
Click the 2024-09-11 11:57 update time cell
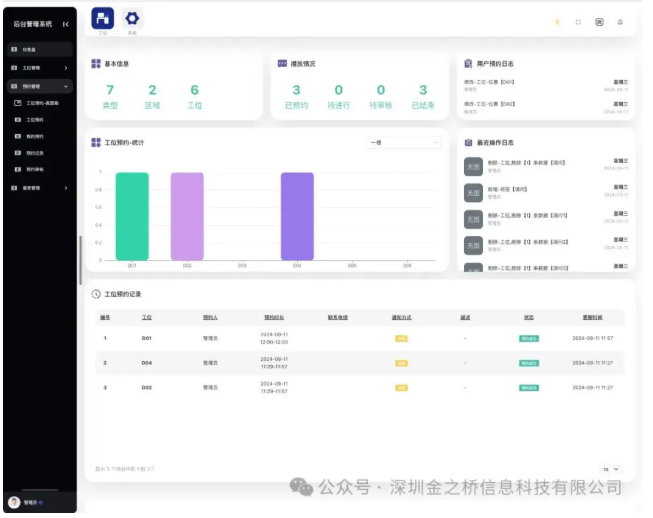click(593, 339)
